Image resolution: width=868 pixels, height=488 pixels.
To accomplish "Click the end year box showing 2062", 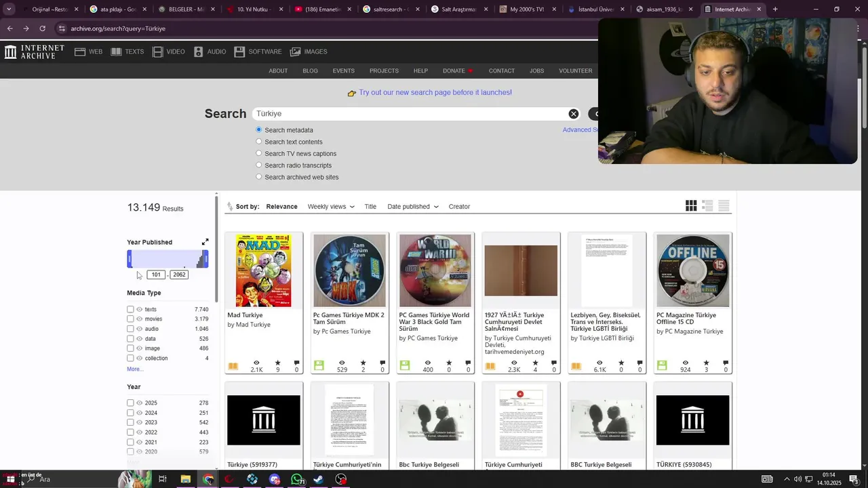I will coord(179,274).
